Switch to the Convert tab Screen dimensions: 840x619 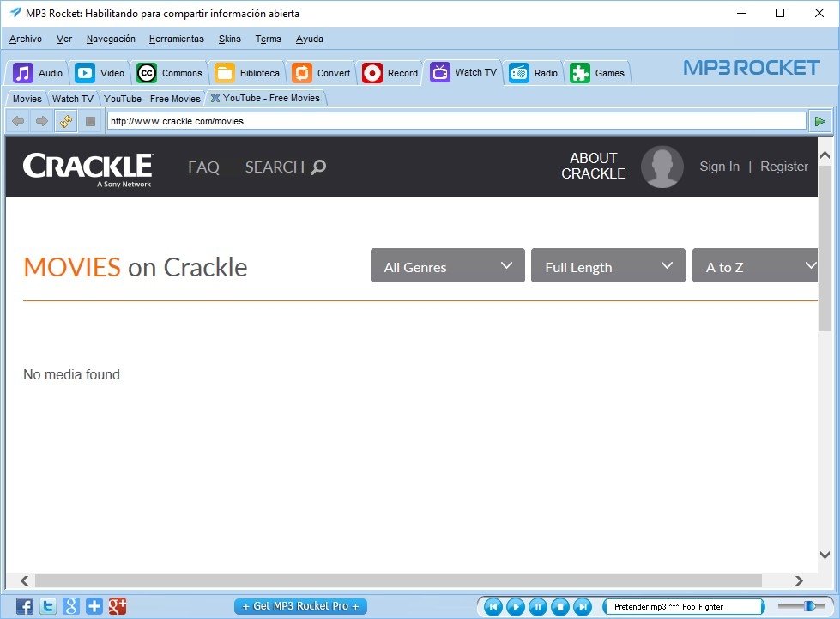pos(321,73)
